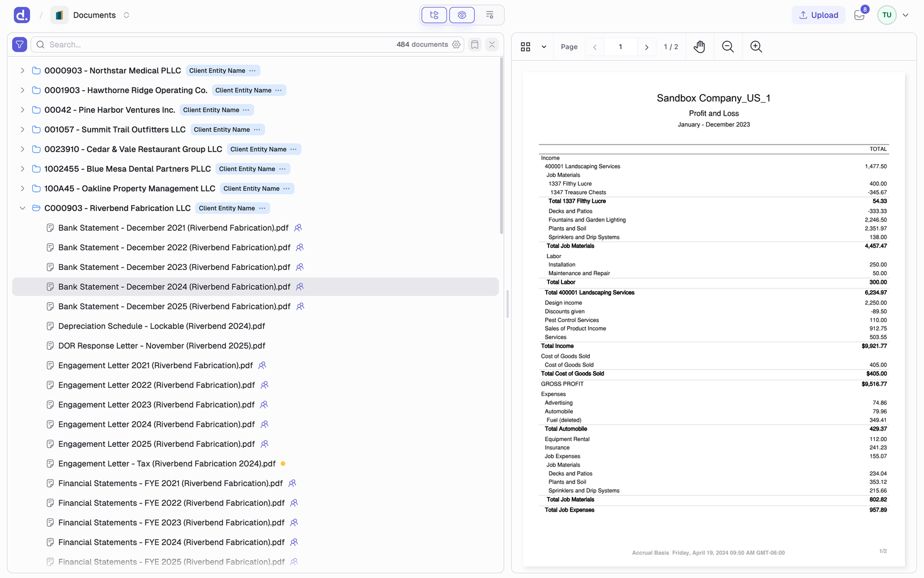Image resolution: width=924 pixels, height=578 pixels.
Task: Click the Documents breadcrumb label
Action: tap(94, 15)
